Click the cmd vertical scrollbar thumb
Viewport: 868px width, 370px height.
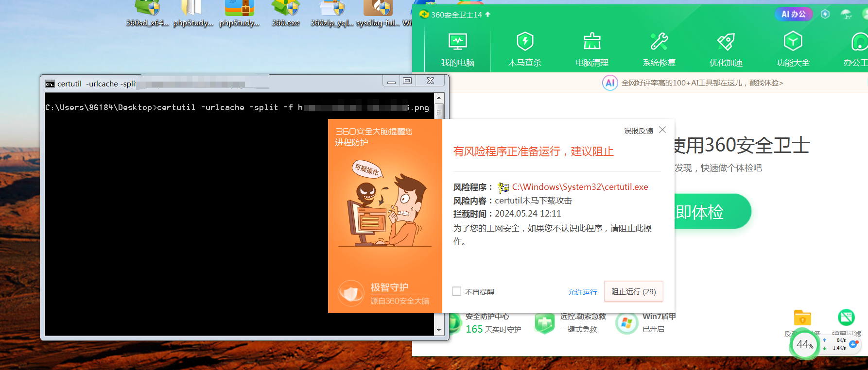click(x=439, y=112)
